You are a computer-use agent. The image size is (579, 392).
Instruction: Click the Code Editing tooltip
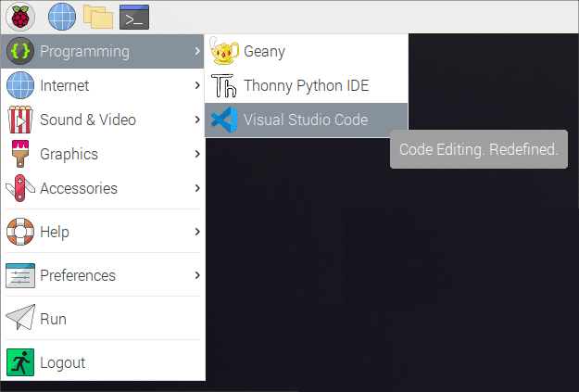coord(478,149)
